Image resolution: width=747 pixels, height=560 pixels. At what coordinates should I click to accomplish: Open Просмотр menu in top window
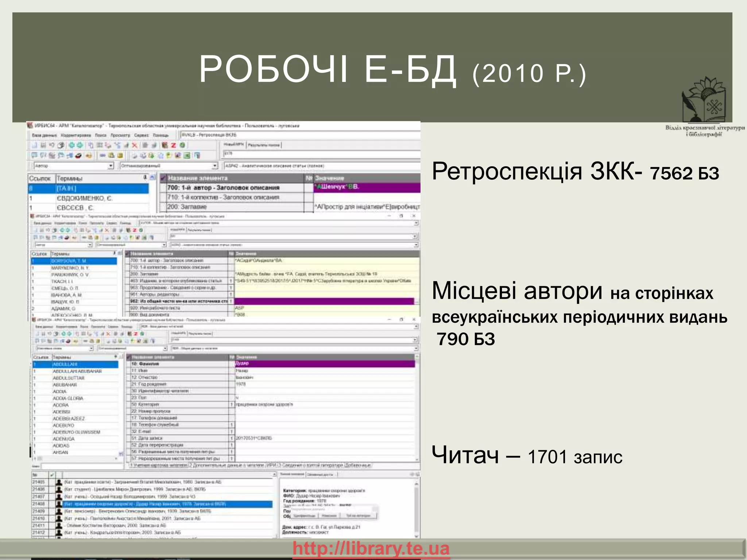[x=120, y=135]
